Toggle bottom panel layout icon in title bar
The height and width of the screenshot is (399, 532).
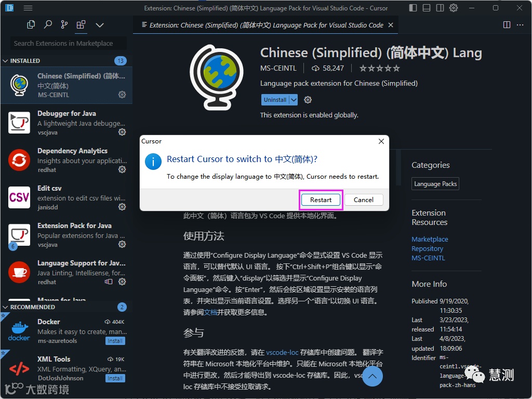[427, 8]
